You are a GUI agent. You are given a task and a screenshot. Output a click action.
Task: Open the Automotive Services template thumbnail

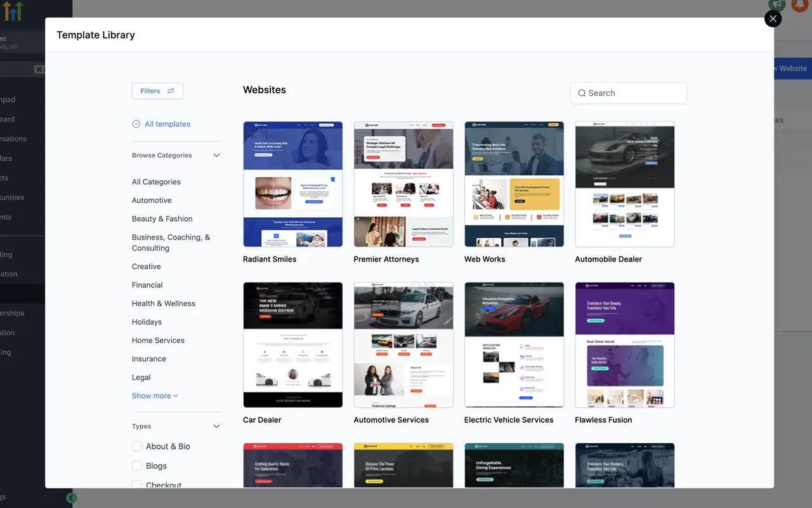[403, 345]
